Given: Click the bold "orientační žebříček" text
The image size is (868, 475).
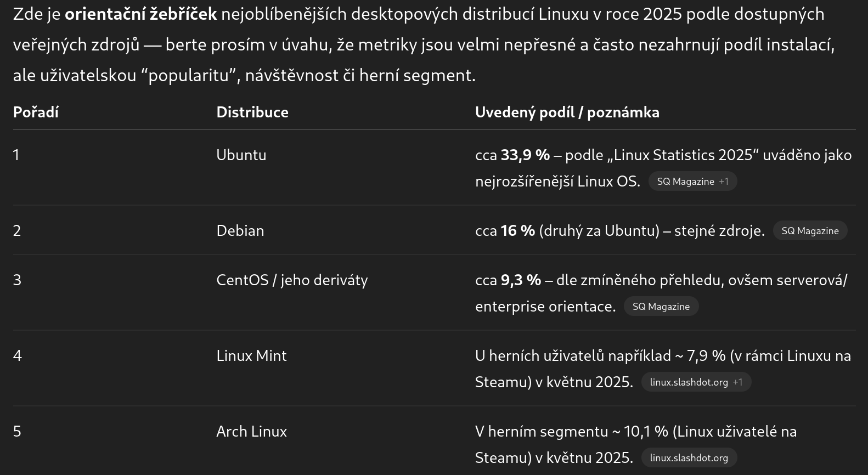Looking at the screenshot, I should [x=141, y=14].
